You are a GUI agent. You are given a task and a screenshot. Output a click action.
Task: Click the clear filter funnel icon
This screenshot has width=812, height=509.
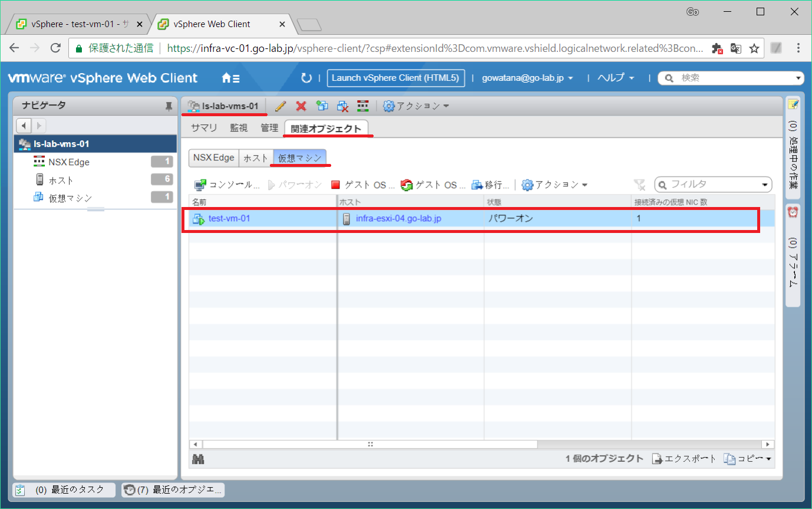pos(640,185)
